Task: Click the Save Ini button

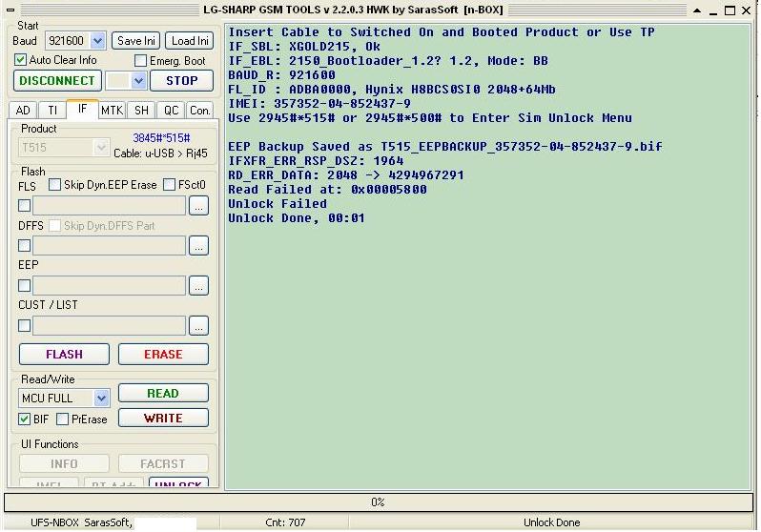Action: point(135,41)
